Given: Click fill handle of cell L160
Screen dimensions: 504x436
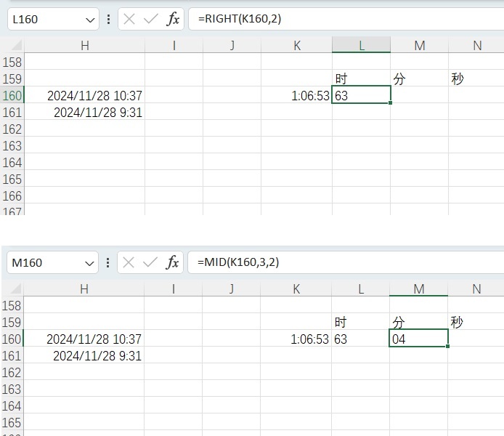Looking at the screenshot, I should [390, 103].
